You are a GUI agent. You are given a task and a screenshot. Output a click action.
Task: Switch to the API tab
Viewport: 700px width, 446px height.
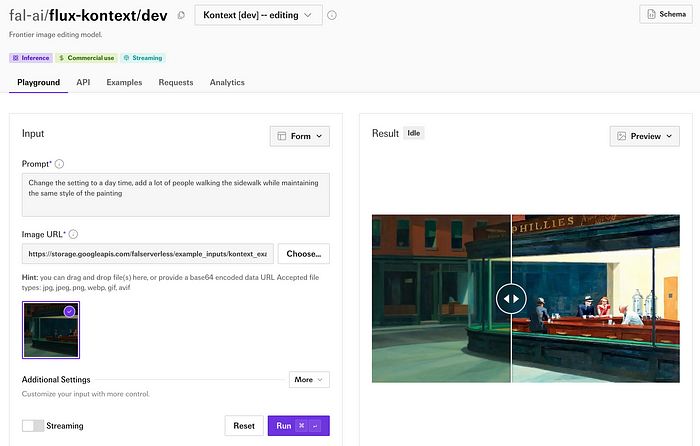[x=83, y=83]
